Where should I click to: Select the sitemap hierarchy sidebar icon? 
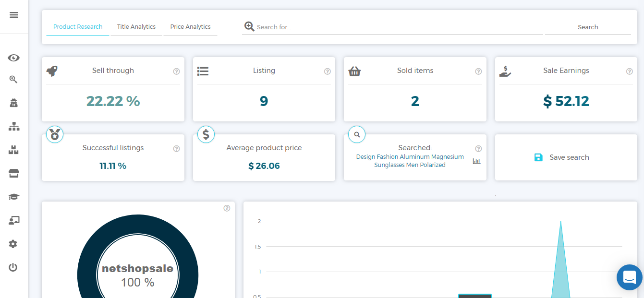tap(13, 127)
